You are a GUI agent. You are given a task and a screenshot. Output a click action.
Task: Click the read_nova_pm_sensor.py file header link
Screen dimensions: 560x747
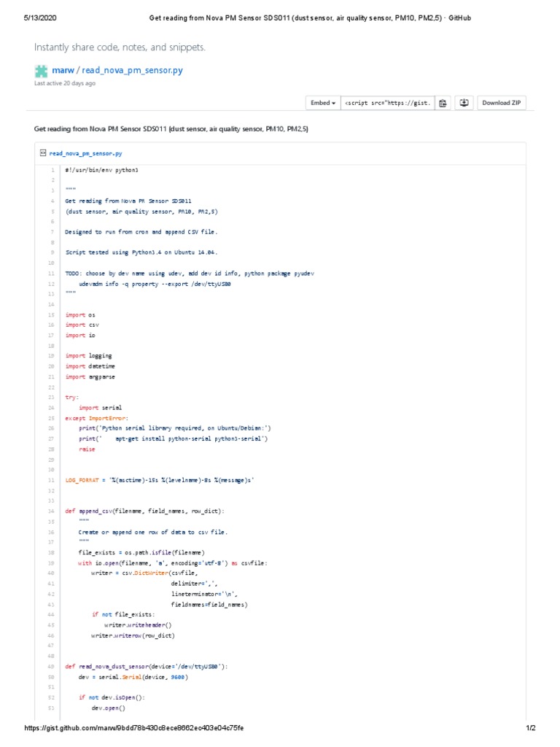[x=86, y=153]
